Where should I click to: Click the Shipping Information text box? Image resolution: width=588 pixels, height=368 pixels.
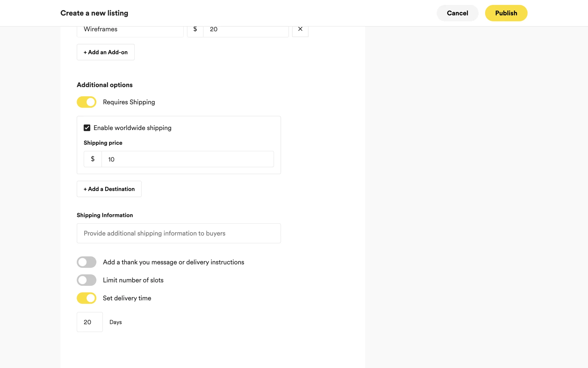[x=179, y=233]
